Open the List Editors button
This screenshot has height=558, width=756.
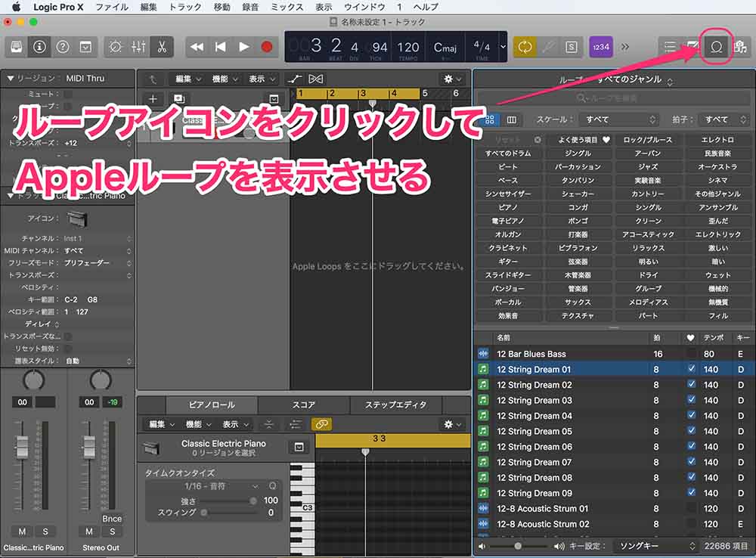(x=670, y=47)
